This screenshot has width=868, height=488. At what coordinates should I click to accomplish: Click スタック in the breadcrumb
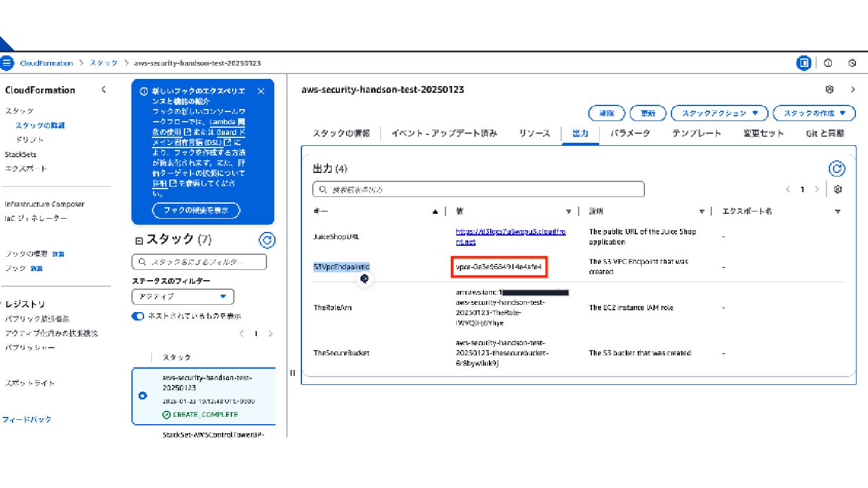[104, 63]
